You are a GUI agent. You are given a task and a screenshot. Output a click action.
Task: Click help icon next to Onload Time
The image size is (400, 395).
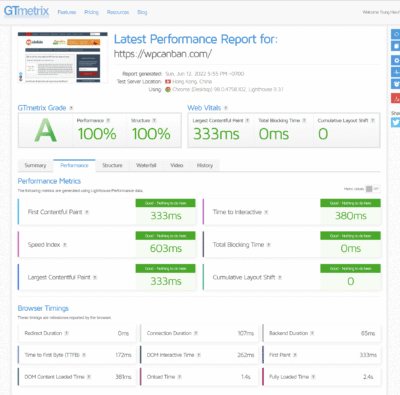point(179,377)
